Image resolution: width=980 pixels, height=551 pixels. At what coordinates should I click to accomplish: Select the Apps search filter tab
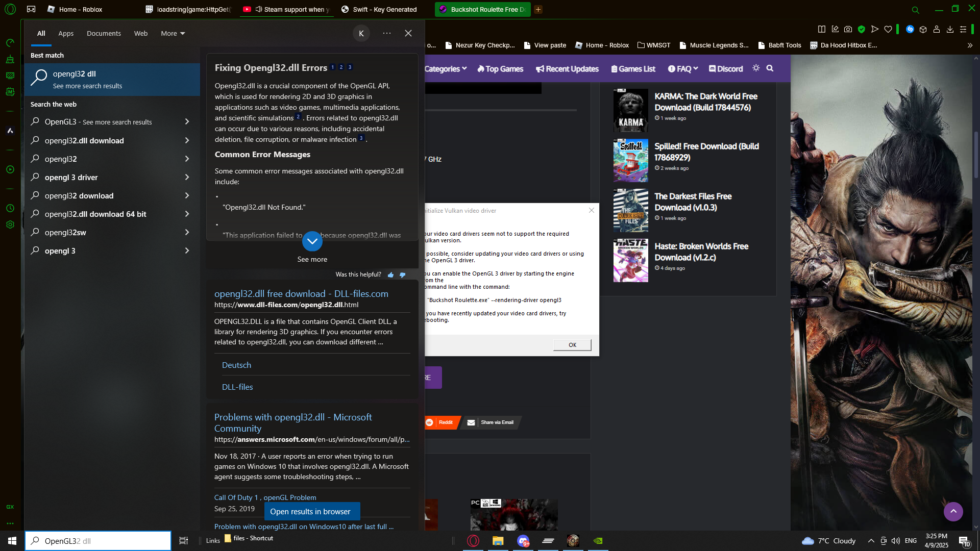click(66, 34)
